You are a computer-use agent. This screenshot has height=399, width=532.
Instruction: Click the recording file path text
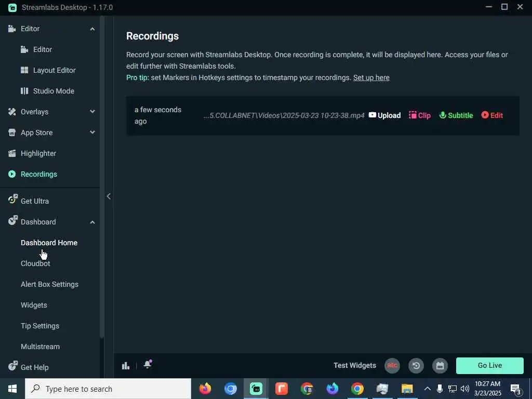coord(284,115)
